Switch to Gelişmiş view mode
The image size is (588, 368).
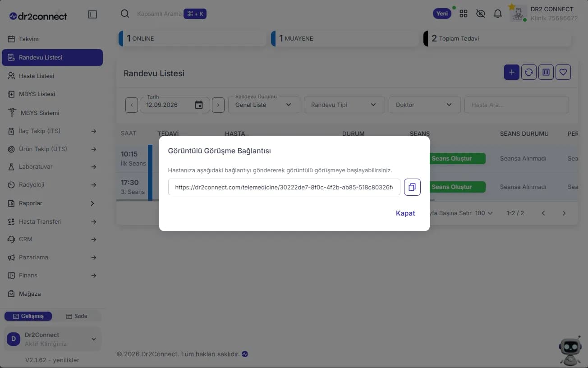(28, 316)
